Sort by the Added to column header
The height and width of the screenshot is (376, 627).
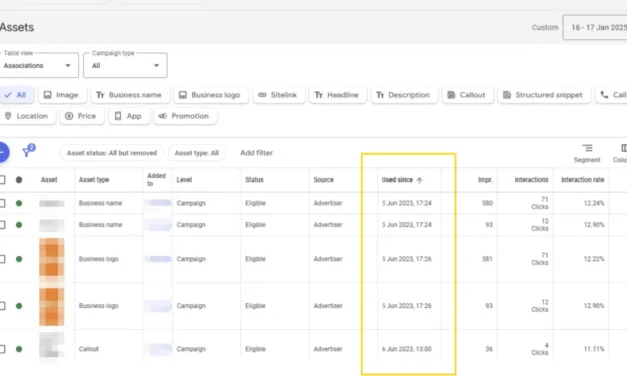click(156, 180)
